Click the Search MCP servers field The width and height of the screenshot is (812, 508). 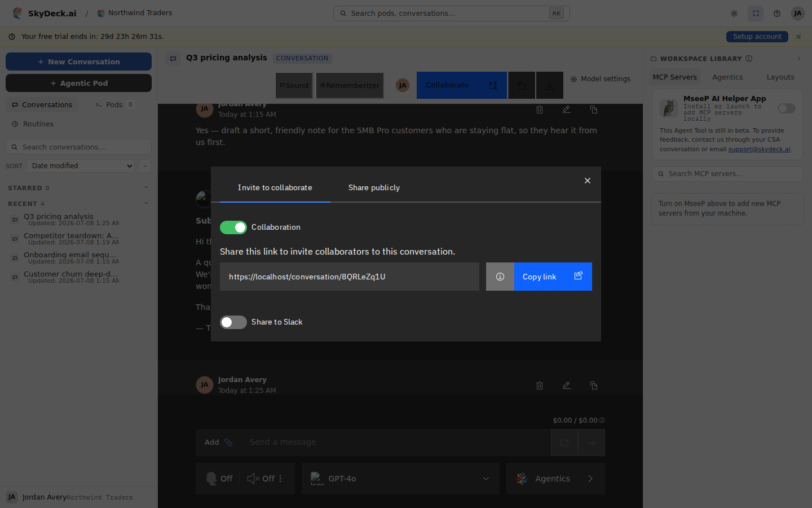click(727, 174)
